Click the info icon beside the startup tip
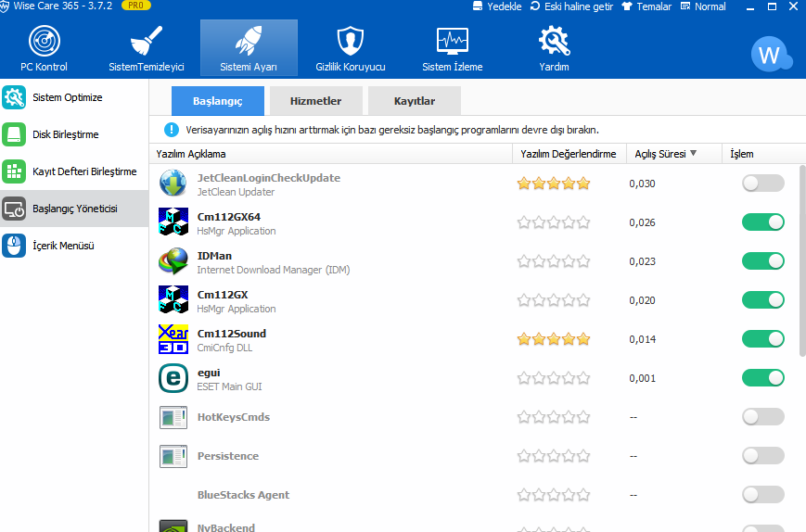Screen dimensions: 806x532 click(172, 130)
